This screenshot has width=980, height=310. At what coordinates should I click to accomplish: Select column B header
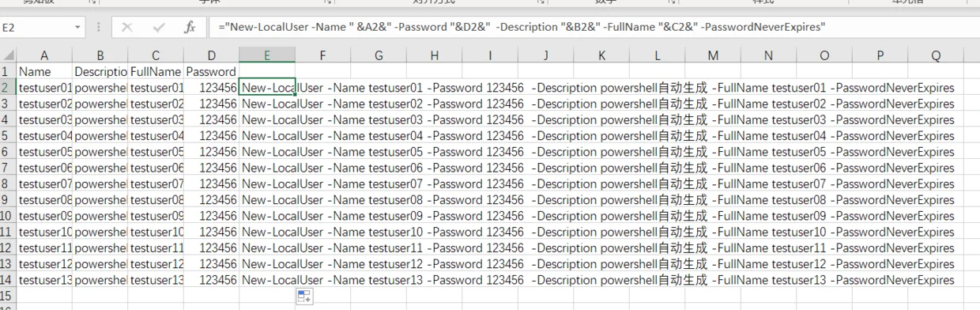coord(100,55)
